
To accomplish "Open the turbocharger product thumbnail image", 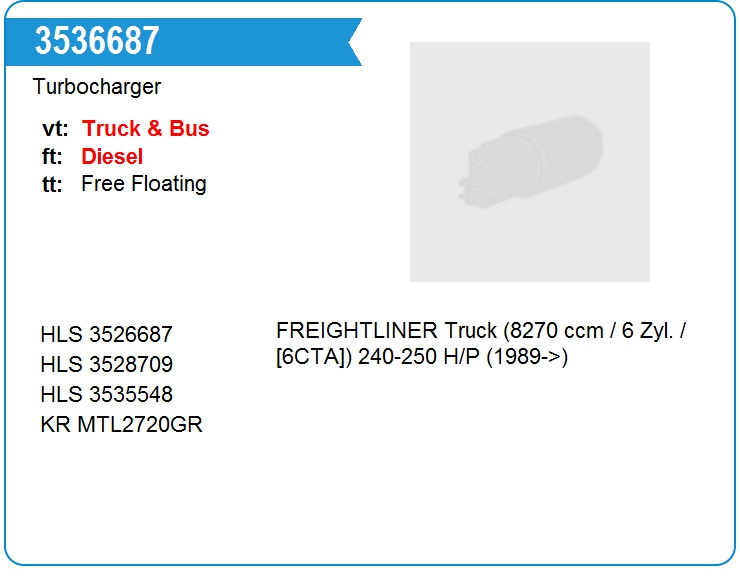I will 530,162.
